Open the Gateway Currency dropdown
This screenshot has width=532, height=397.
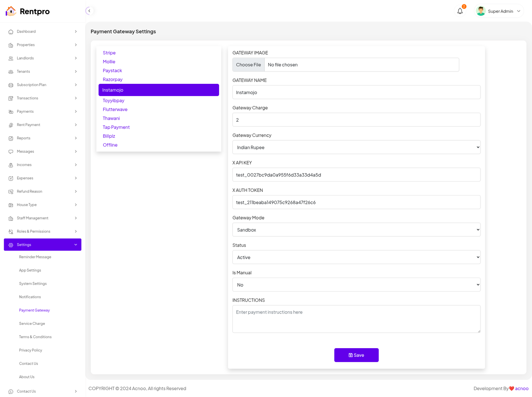(x=356, y=147)
